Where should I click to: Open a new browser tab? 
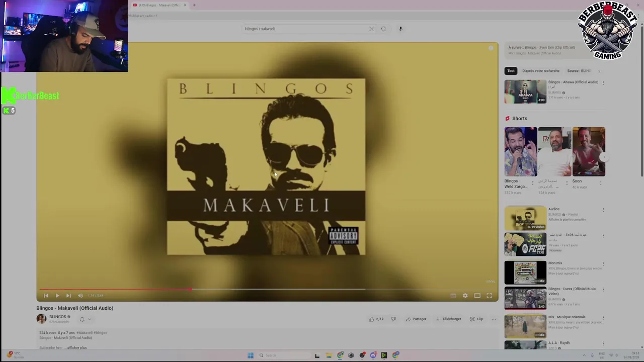click(194, 5)
